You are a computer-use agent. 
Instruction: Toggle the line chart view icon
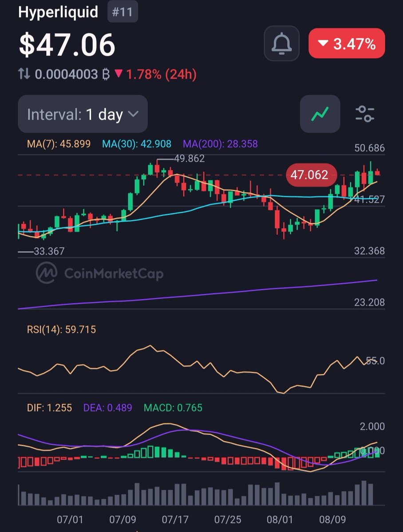(320, 114)
